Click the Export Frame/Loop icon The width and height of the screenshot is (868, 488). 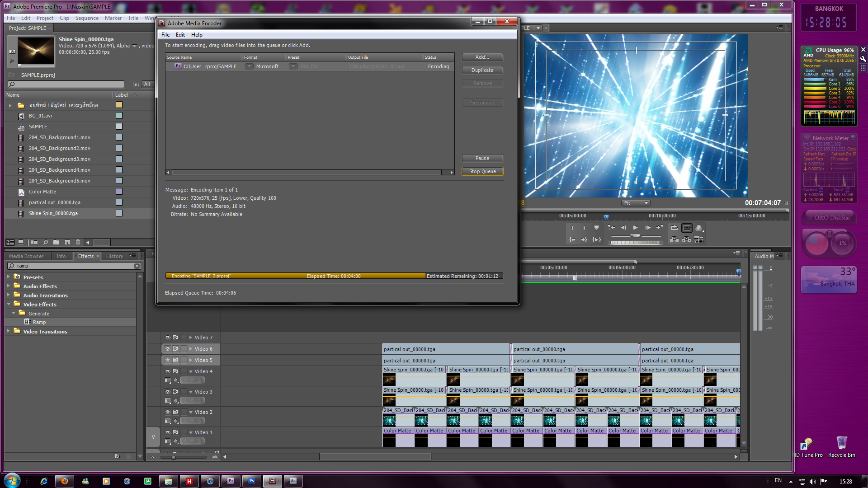click(674, 228)
